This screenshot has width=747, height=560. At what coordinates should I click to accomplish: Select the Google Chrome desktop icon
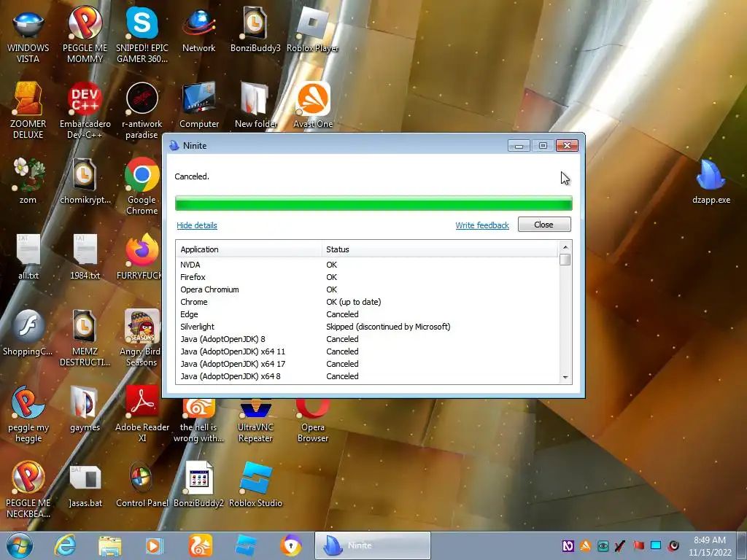(x=142, y=186)
